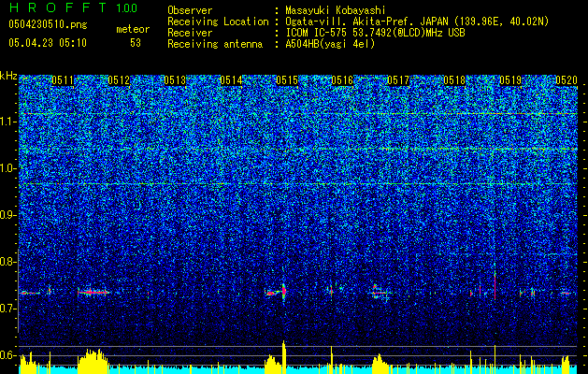Click the 0512 time marker
588x374 pixels.
click(x=119, y=80)
